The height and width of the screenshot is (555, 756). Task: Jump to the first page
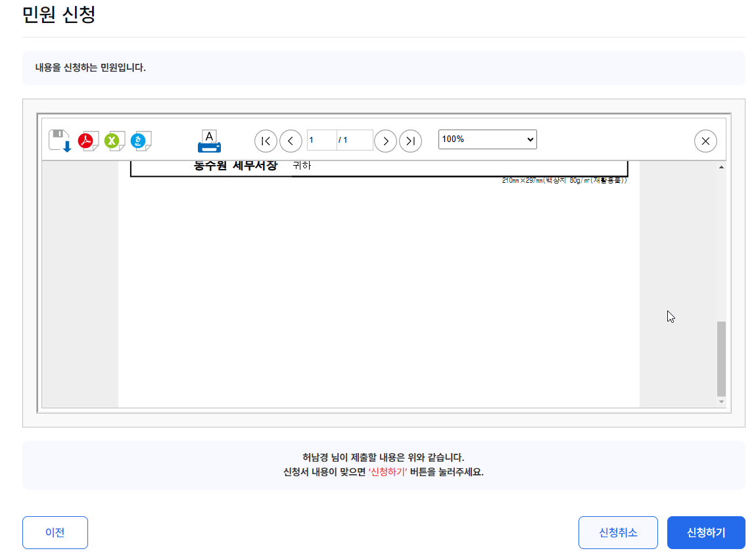pyautogui.click(x=266, y=141)
